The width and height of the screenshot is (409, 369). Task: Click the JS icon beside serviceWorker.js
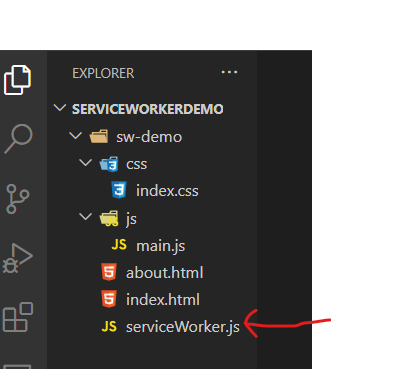tap(109, 326)
